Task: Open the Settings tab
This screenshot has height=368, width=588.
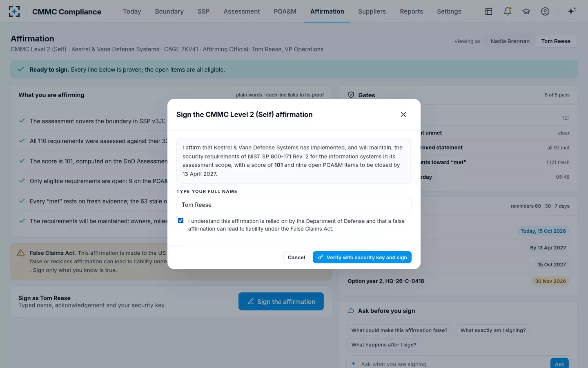Action: click(449, 11)
